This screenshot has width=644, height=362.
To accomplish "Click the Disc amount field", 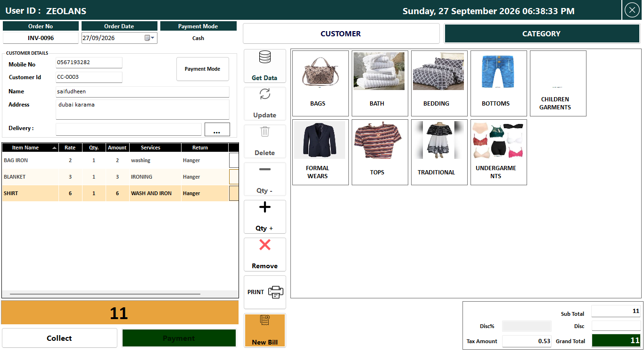I will click(616, 326).
